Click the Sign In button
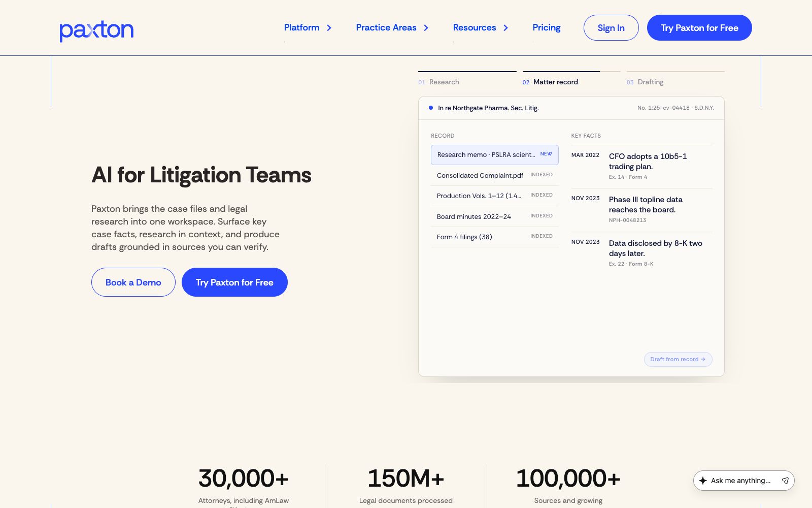Viewport: 812px width, 508px height. (x=611, y=28)
